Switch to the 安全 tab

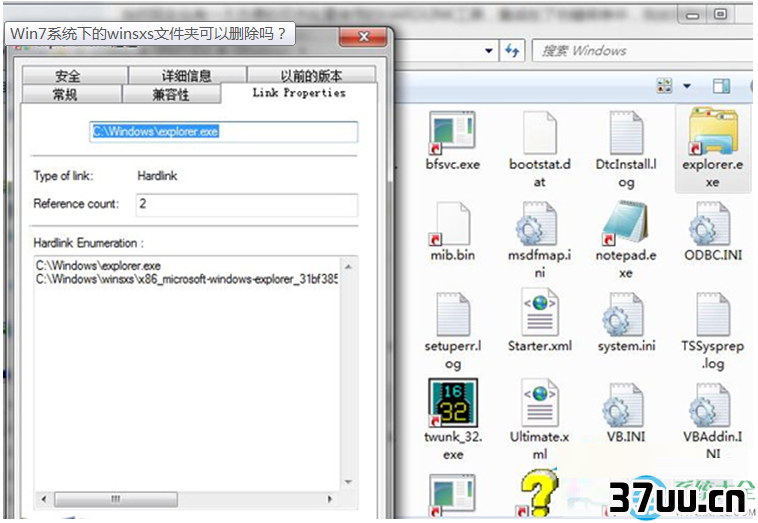[74, 75]
